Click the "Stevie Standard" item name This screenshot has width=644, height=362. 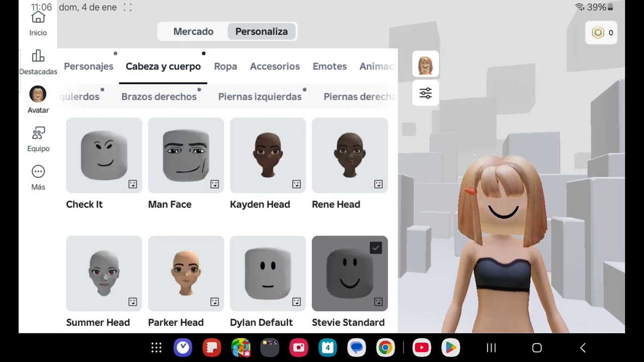[348, 322]
